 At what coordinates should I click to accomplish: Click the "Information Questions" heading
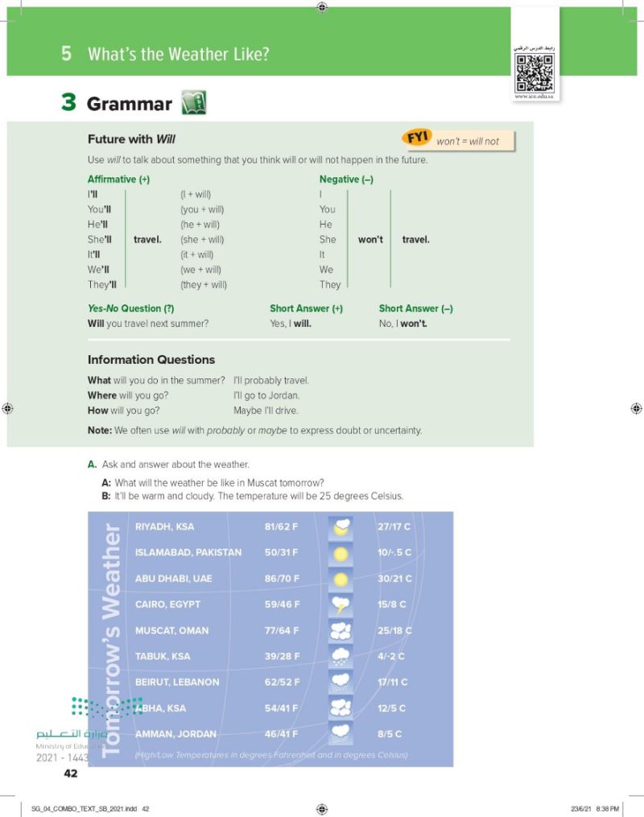[151, 360]
